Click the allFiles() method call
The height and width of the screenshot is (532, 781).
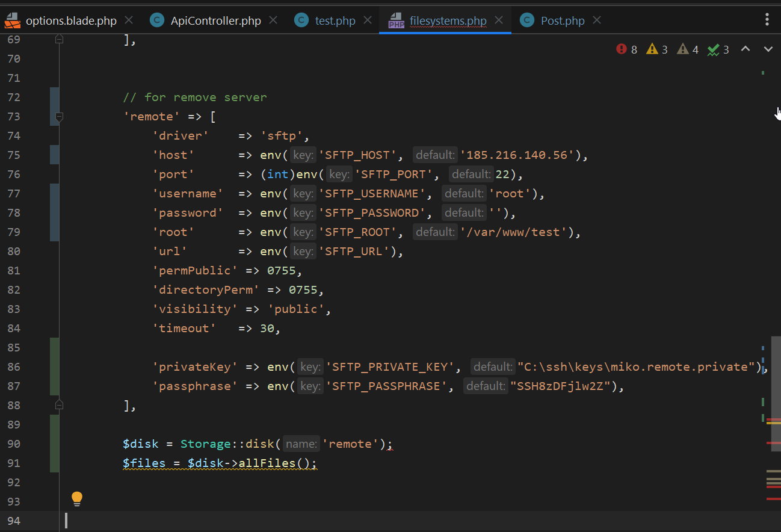coord(274,463)
